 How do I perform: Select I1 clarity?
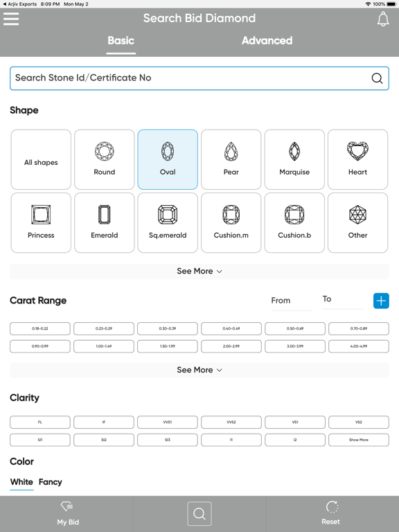pos(231,440)
